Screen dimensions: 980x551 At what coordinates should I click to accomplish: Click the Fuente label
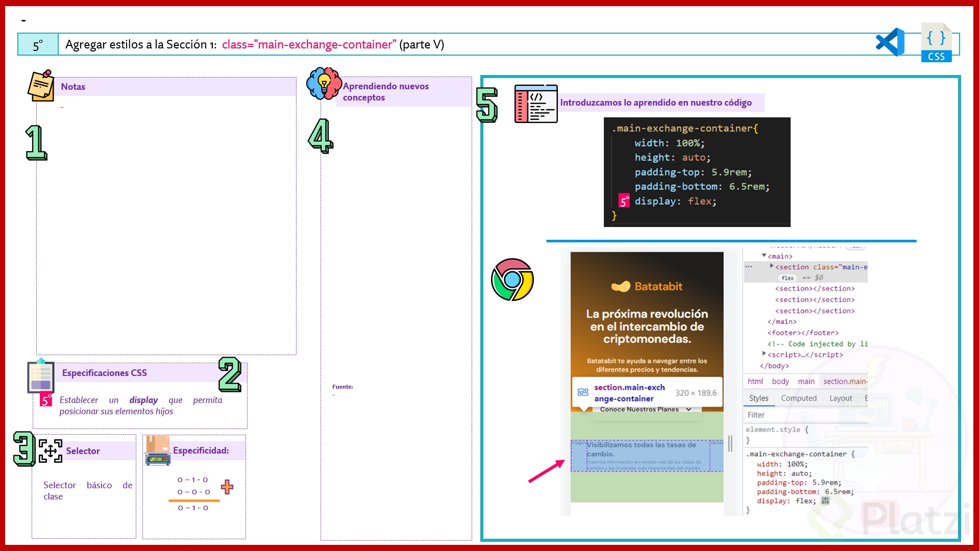click(x=342, y=387)
